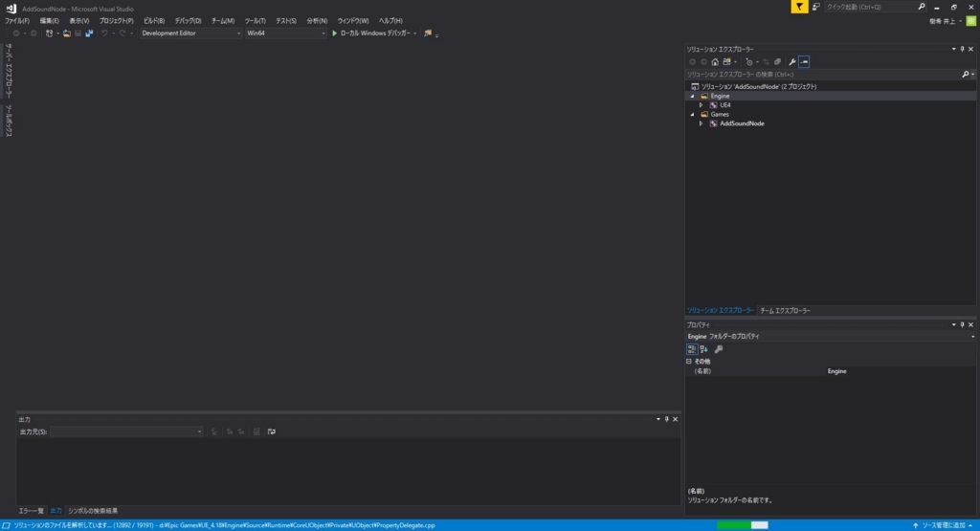Pin the Solution Explorer panel
The height and width of the screenshot is (531, 980).
click(963, 49)
